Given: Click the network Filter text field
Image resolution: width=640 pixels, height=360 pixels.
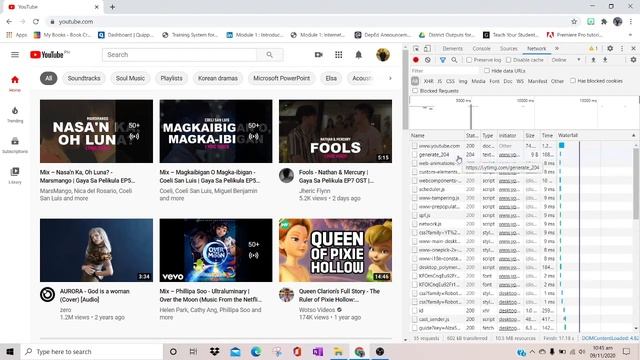Looking at the screenshot, I should (x=444, y=71).
